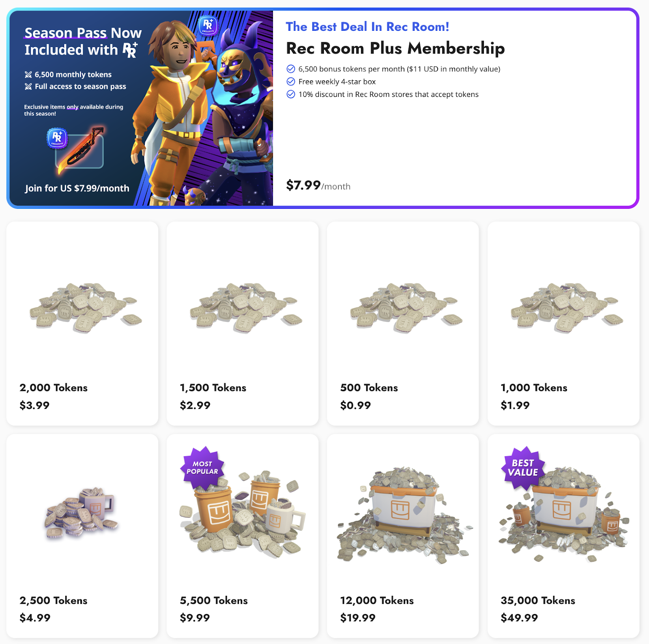Choose the 1,000 Tokens for $1.99 package
649x644 pixels.
[x=563, y=323]
